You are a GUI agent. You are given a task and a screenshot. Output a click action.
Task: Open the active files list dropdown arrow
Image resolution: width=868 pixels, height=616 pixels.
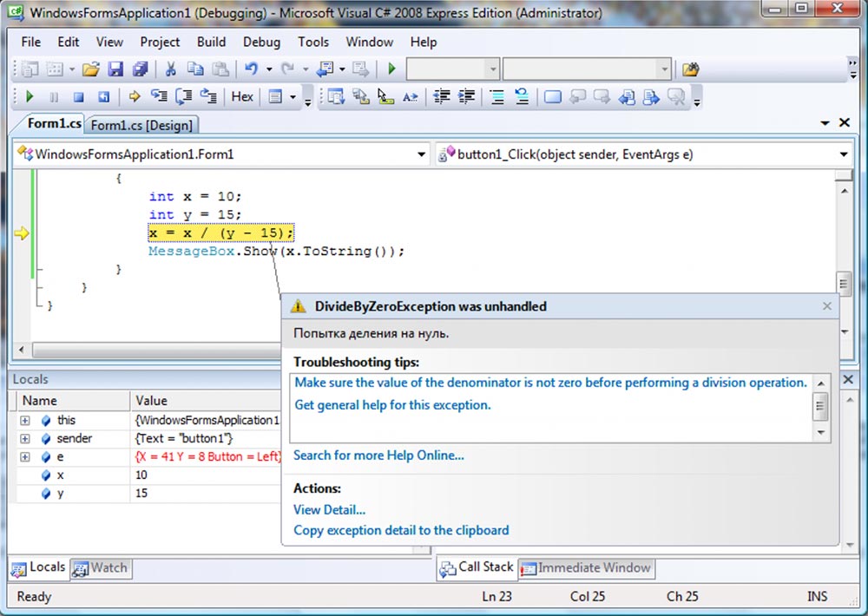click(825, 123)
